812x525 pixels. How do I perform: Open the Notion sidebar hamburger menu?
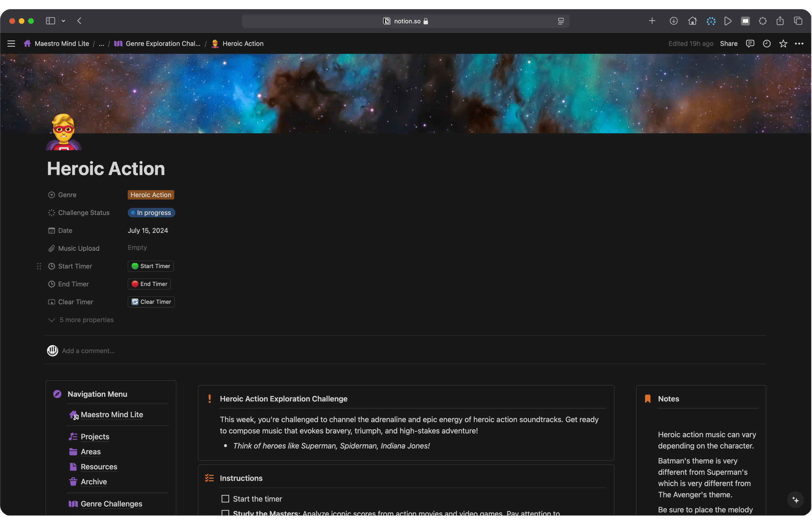pos(11,44)
